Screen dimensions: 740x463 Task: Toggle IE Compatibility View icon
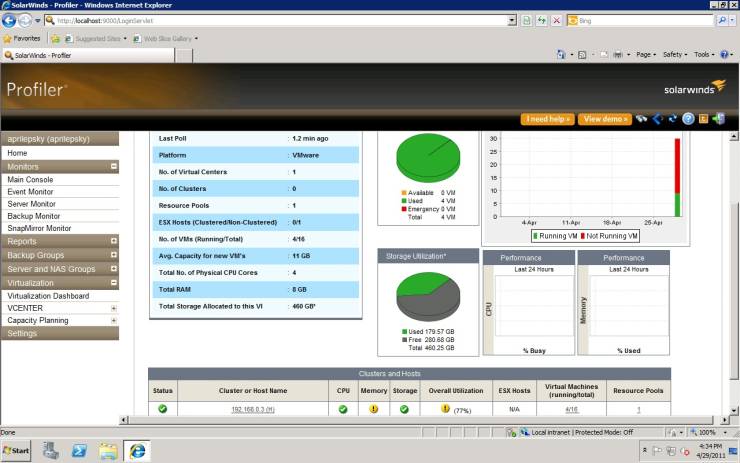(526, 21)
